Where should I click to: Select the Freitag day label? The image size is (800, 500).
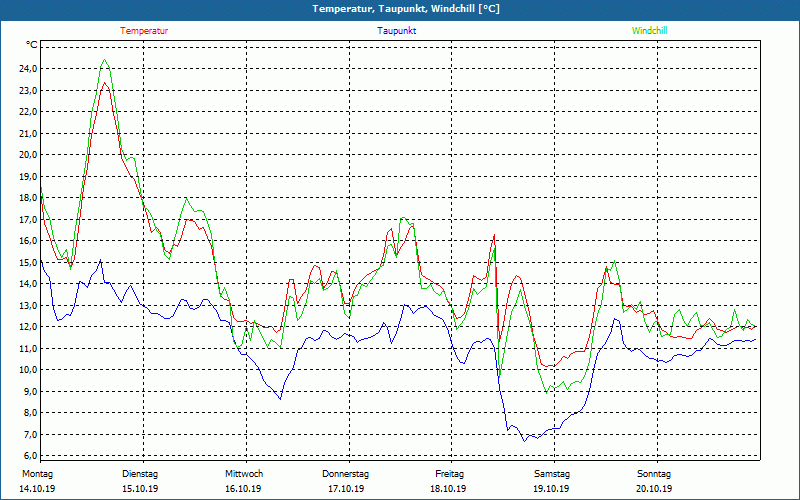tap(449, 474)
